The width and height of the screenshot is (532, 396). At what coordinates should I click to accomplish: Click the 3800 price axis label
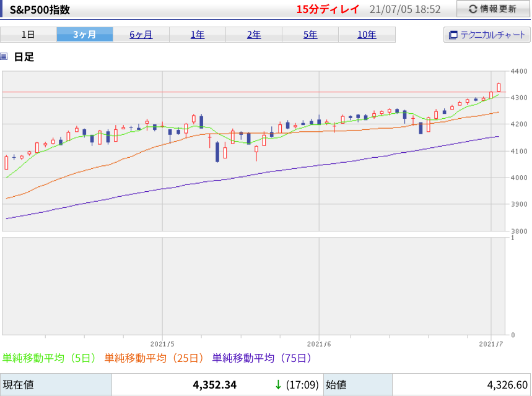click(x=519, y=231)
